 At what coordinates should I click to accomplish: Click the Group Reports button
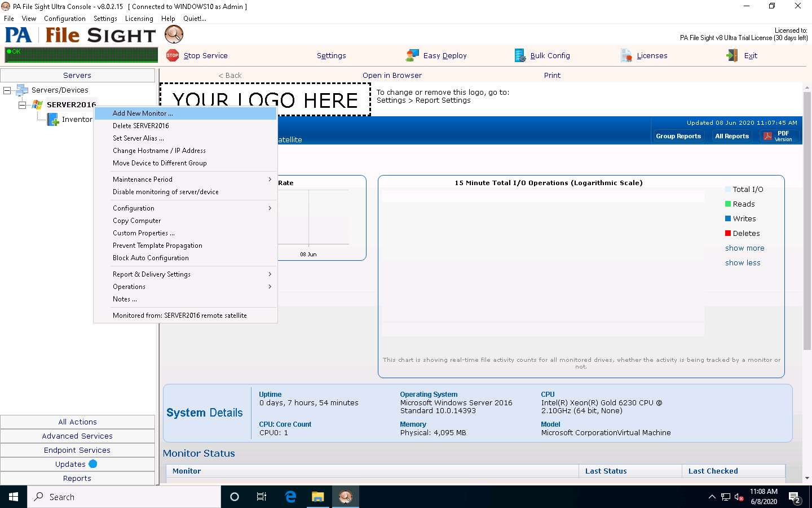pos(678,136)
